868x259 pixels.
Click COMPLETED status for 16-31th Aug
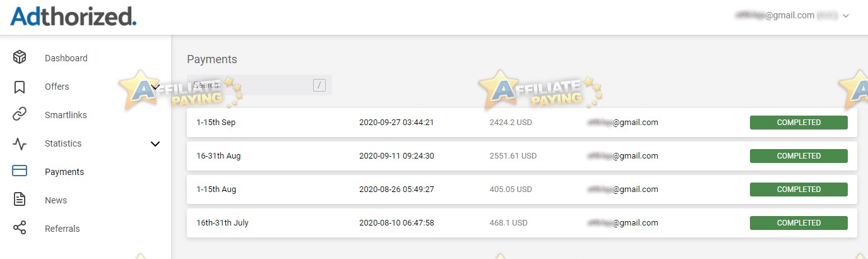[x=799, y=156]
